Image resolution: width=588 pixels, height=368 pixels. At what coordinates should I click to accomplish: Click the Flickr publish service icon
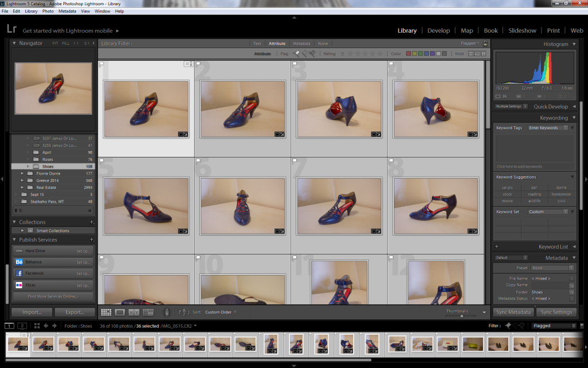tap(19, 285)
